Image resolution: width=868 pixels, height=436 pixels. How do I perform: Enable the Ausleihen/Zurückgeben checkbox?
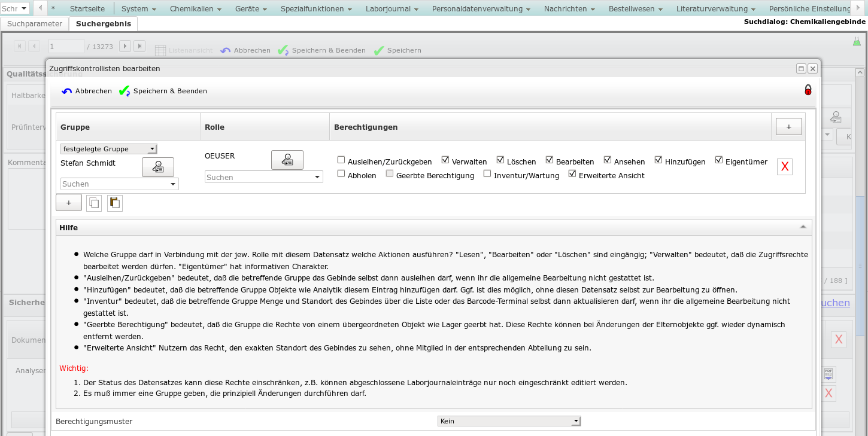click(341, 160)
